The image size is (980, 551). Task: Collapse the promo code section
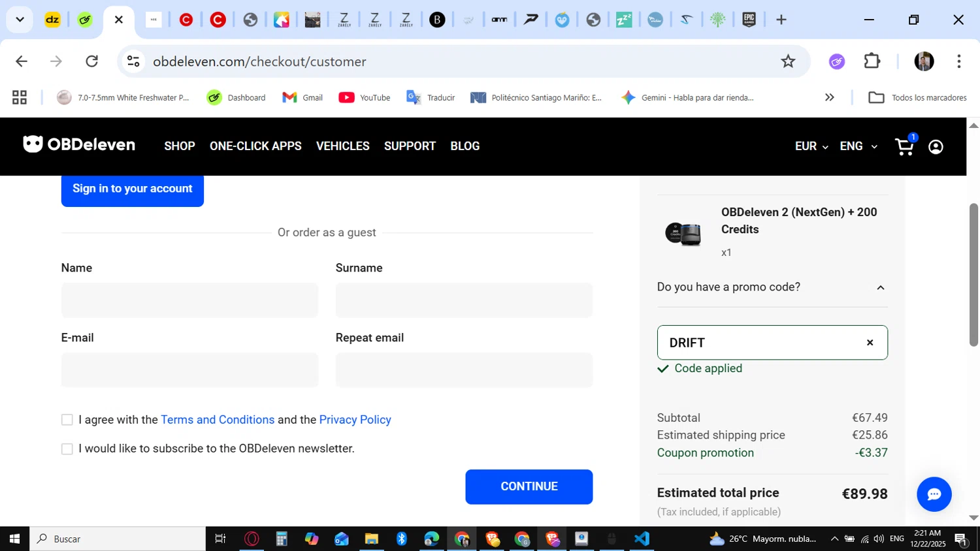(x=880, y=287)
